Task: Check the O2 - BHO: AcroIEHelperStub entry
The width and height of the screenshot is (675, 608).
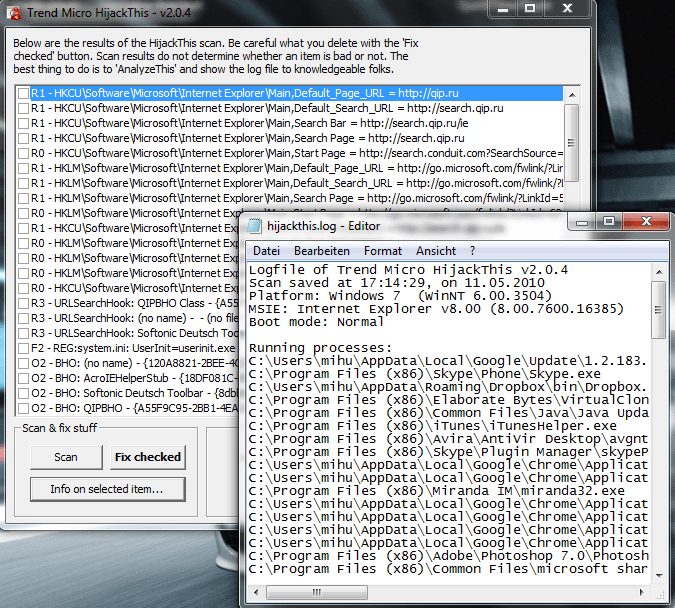Action: tap(24, 378)
